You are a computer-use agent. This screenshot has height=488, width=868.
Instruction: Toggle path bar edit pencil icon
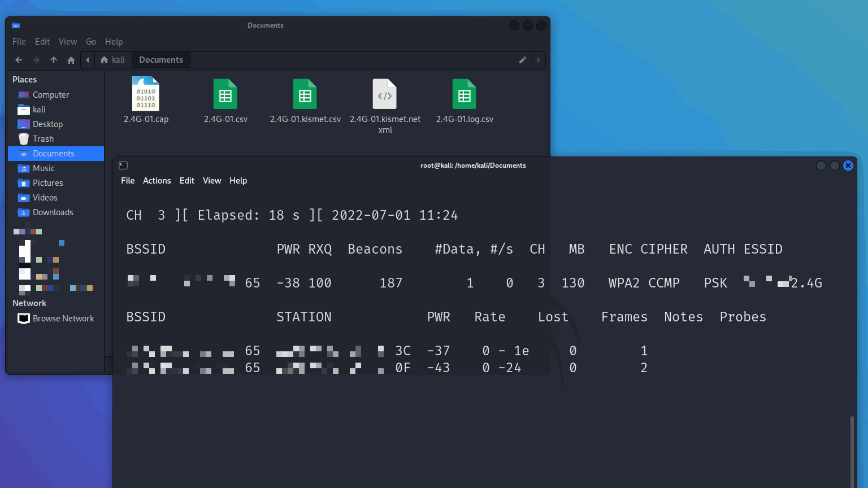pos(523,60)
